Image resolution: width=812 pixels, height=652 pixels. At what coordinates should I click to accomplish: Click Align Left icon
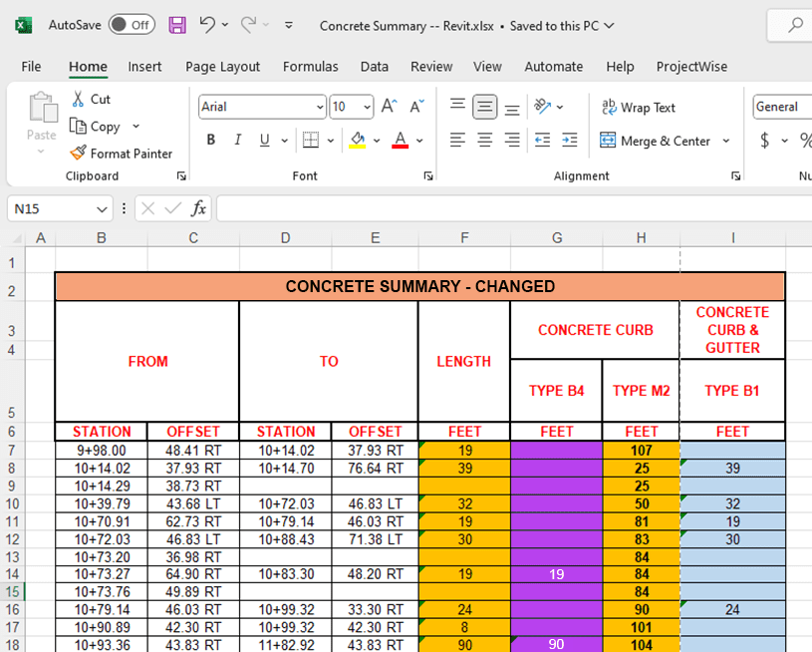pos(457,140)
